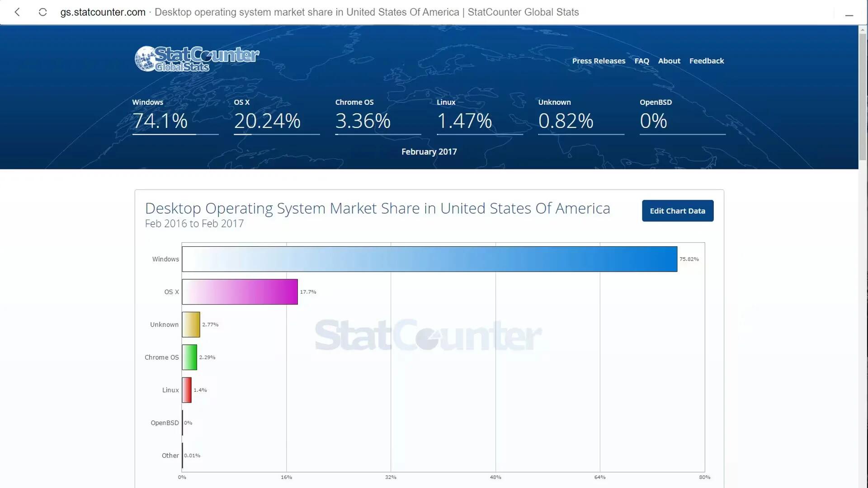Select the Linux 1.47% header stat
The image size is (868, 488).
point(480,117)
